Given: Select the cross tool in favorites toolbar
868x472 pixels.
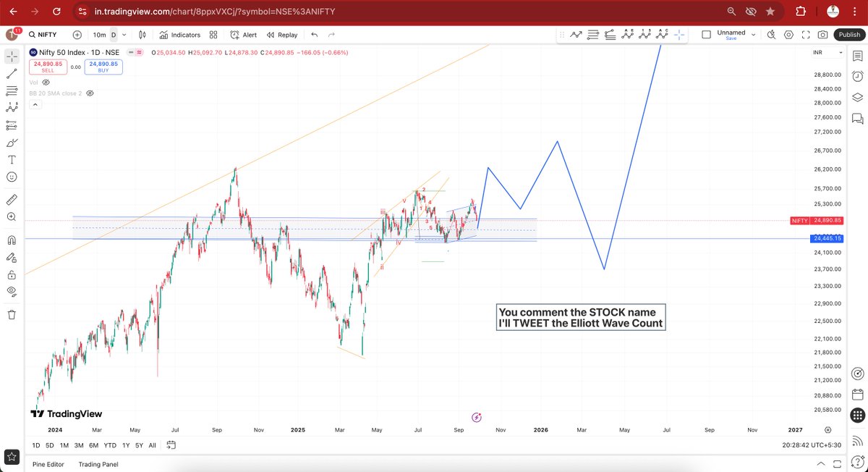Looking at the screenshot, I should (680, 34).
